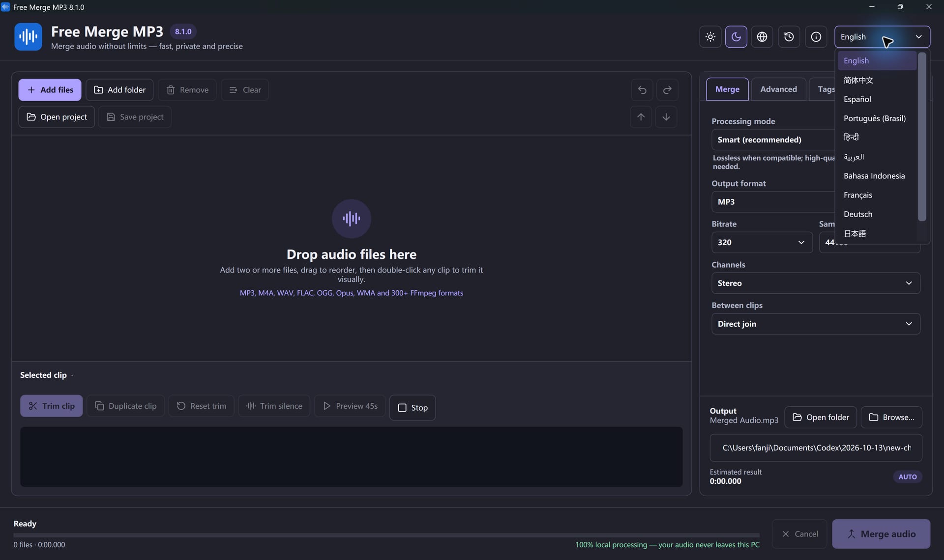
Task: Click the output path input field
Action: click(x=816, y=448)
